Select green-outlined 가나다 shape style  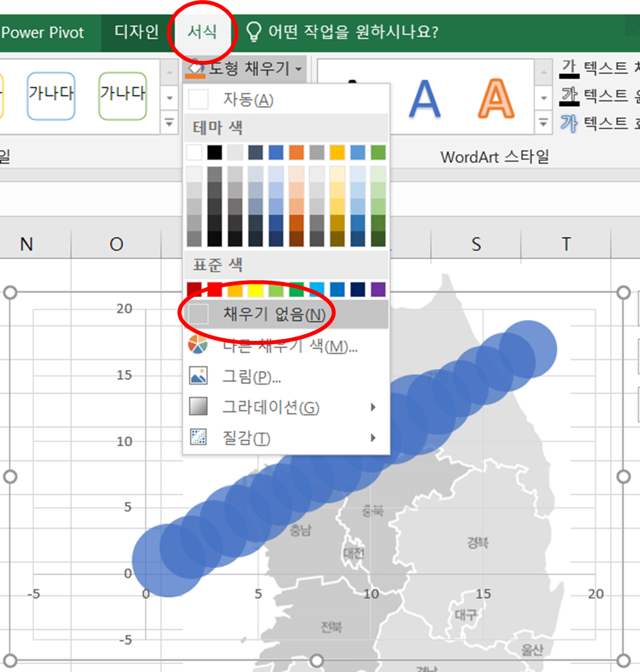tap(122, 96)
